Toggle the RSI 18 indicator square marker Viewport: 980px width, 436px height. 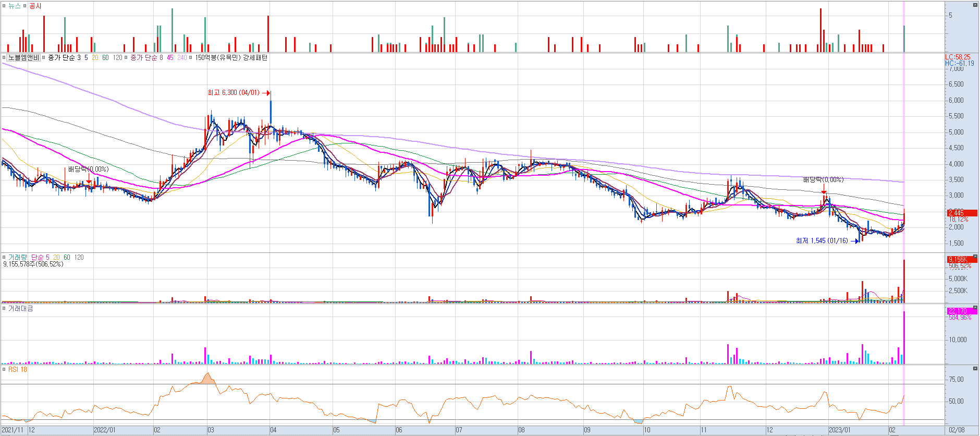click(4, 370)
